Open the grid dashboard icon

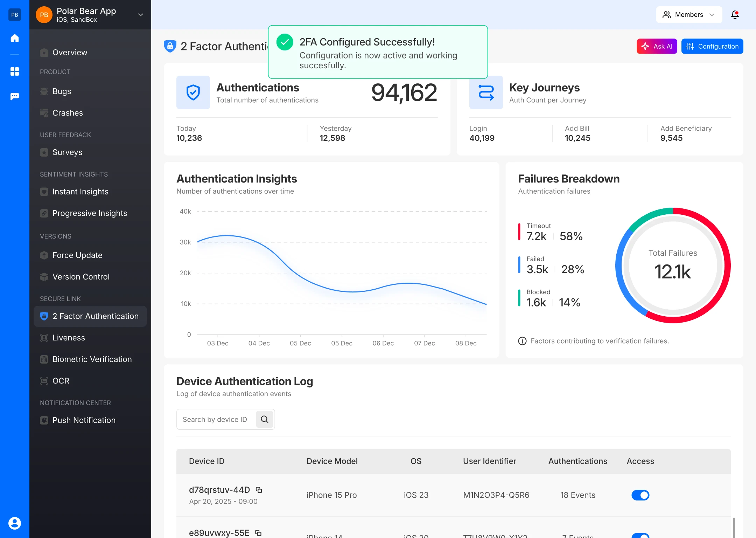pyautogui.click(x=15, y=71)
